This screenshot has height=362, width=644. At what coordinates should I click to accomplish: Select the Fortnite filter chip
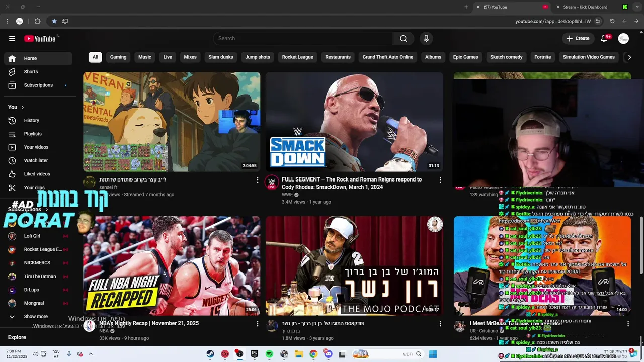pos(542,57)
